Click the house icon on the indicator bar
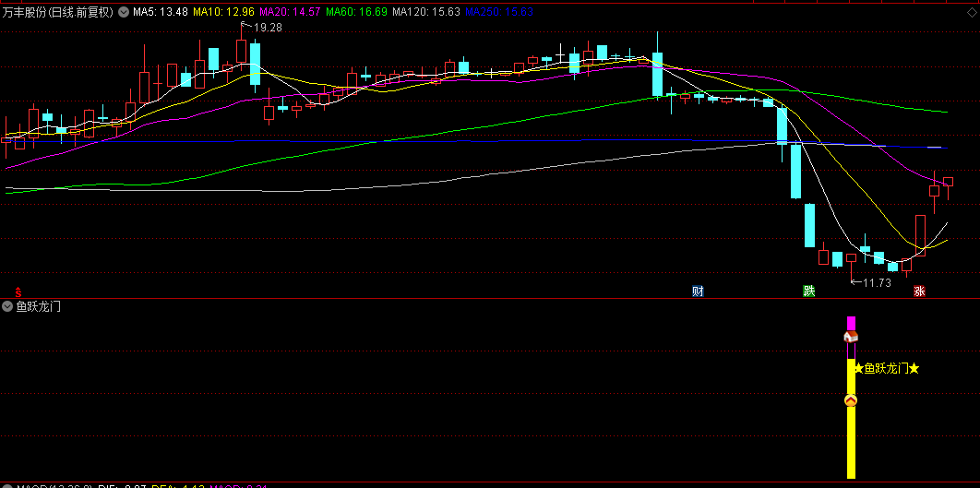Viewport: 980px width, 488px height. [x=851, y=337]
